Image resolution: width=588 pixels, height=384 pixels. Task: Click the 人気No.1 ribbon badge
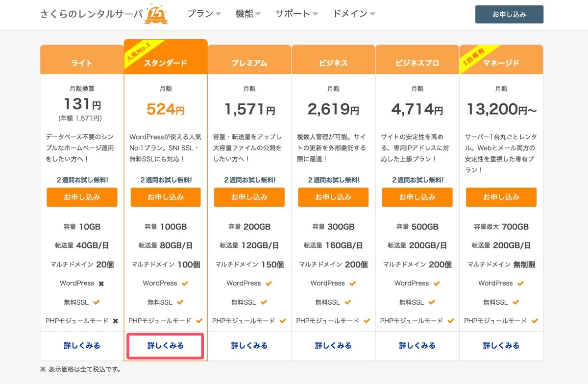pos(139,52)
